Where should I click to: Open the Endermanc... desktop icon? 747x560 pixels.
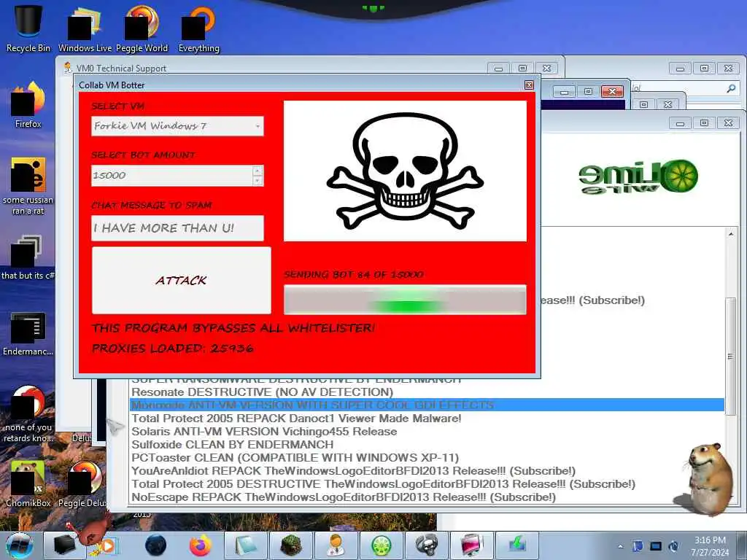(x=28, y=334)
